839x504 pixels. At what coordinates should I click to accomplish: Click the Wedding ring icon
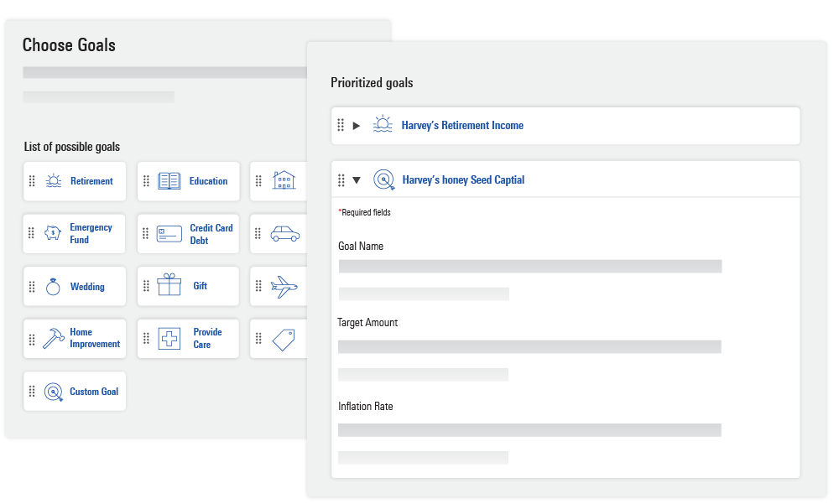click(54, 287)
